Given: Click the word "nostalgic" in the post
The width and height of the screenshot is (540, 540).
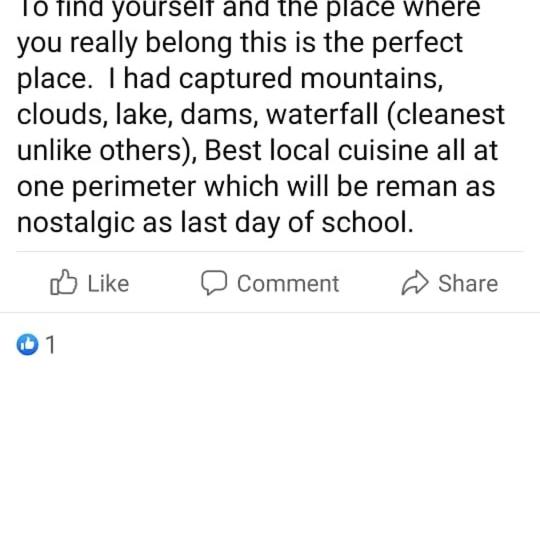Looking at the screenshot, I should pyautogui.click(x=76, y=223).
